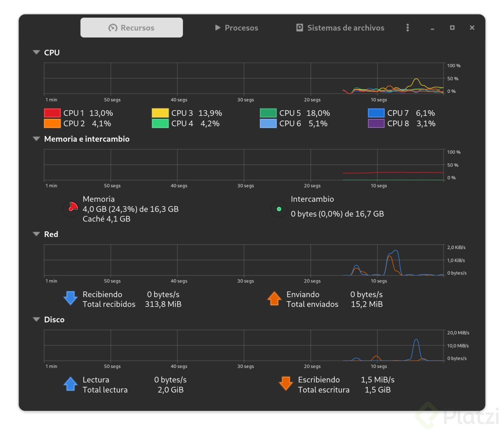Click the CPU 1 red color swatch
The image size is (504, 434).
coord(52,113)
